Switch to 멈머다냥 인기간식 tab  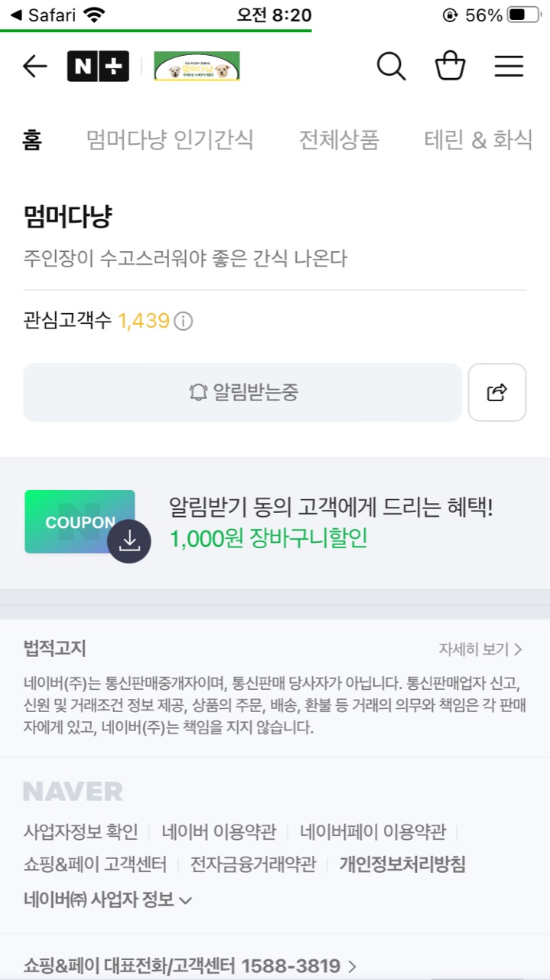pos(169,140)
